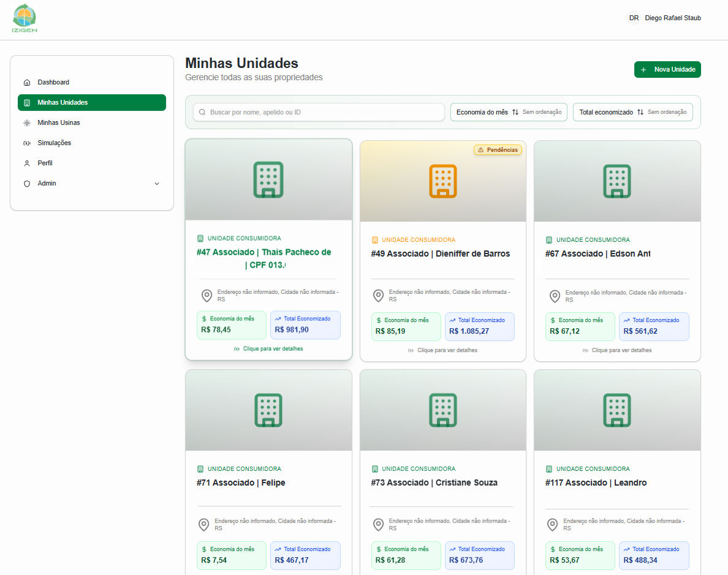Click the search magnifier icon

coord(202,113)
